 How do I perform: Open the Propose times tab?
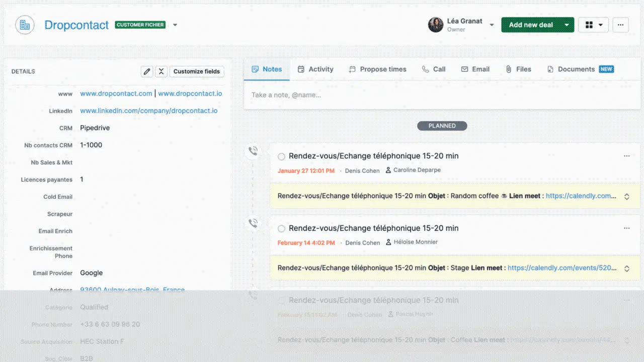[x=377, y=69]
